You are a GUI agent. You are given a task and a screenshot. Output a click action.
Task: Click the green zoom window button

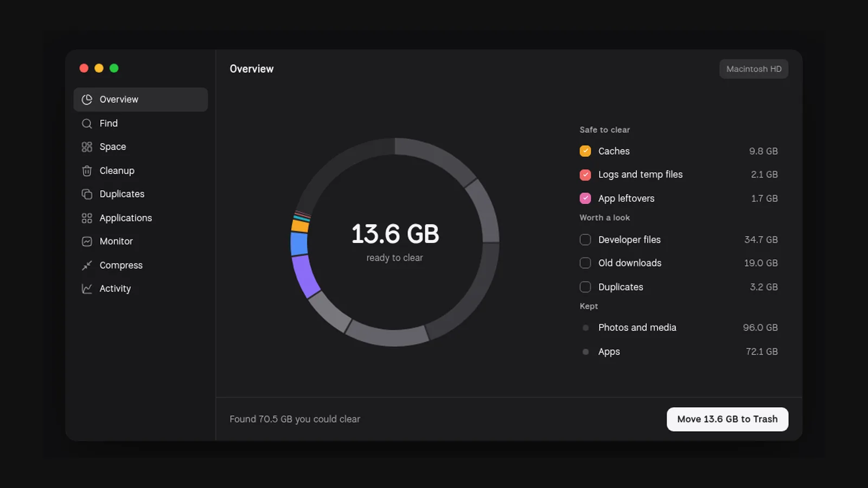pyautogui.click(x=114, y=68)
